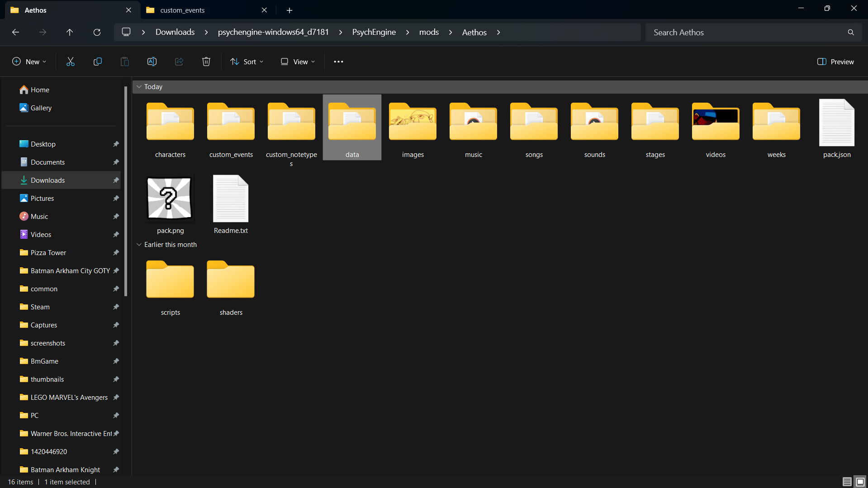This screenshot has height=488, width=868.
Task: Select the videos folder
Action: 716,128
